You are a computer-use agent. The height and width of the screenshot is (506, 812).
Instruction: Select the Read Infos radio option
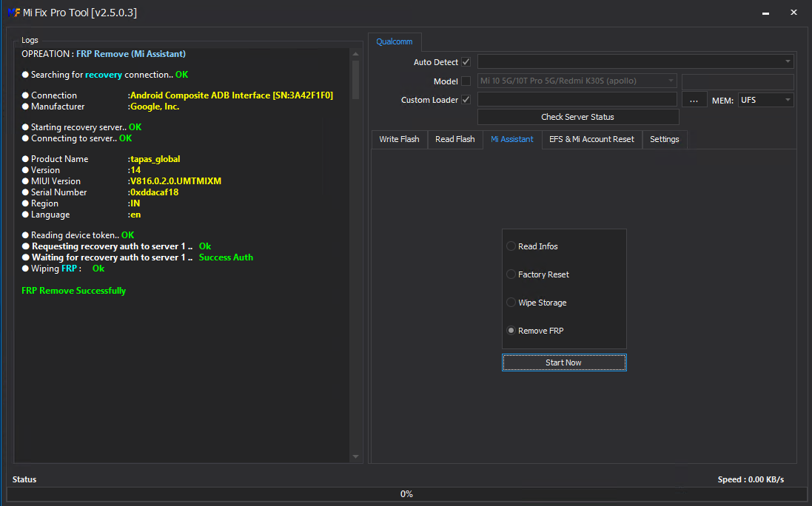tap(511, 246)
